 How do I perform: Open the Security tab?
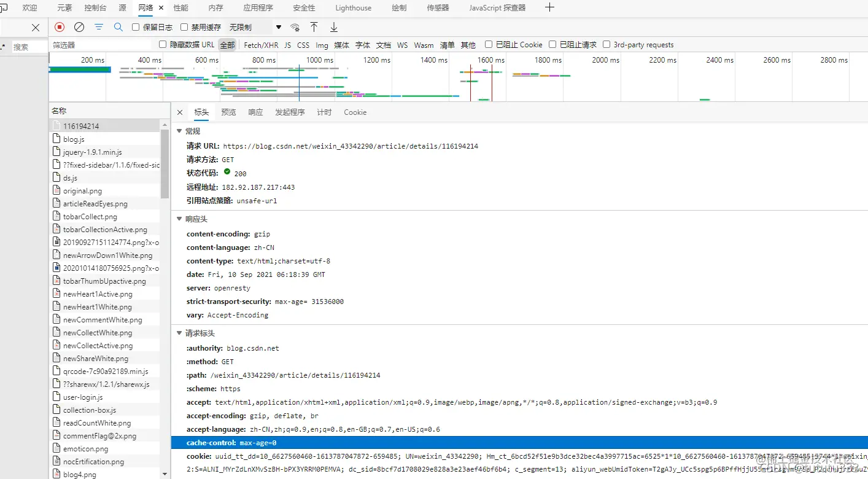click(304, 8)
